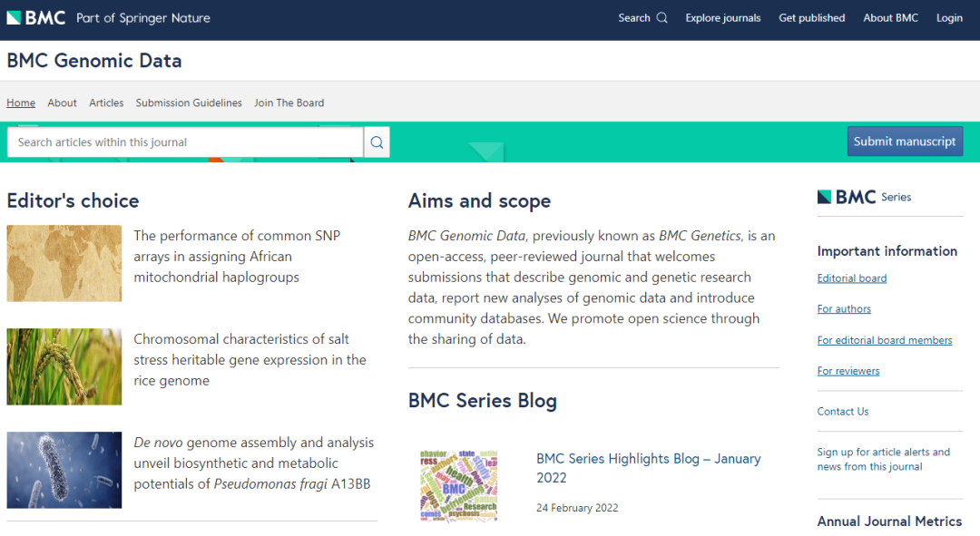
Task: Click the 24 February 2022 date
Action: tap(577, 508)
